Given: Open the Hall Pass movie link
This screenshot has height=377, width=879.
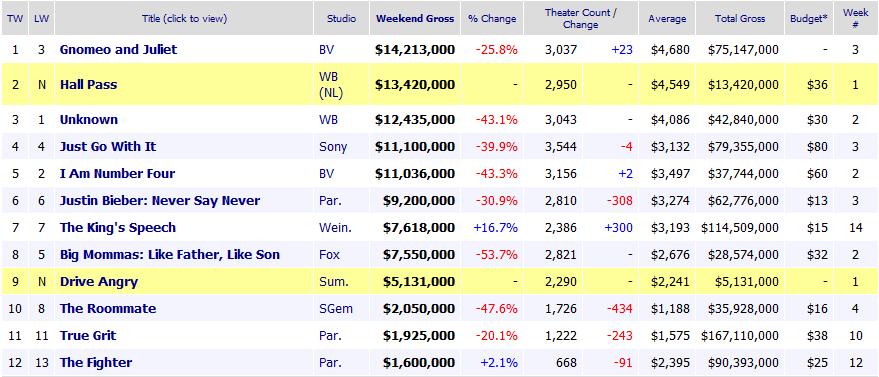Looking at the screenshot, I should [x=89, y=85].
